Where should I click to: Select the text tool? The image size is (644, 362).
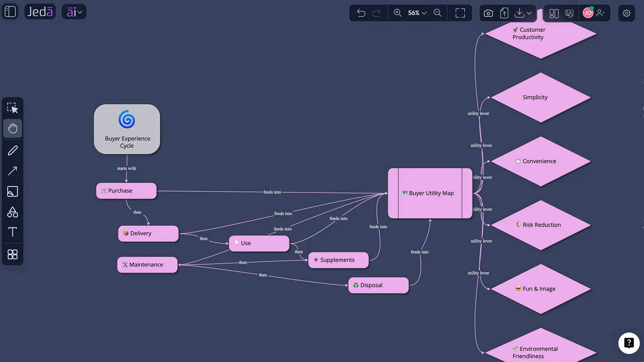12,232
